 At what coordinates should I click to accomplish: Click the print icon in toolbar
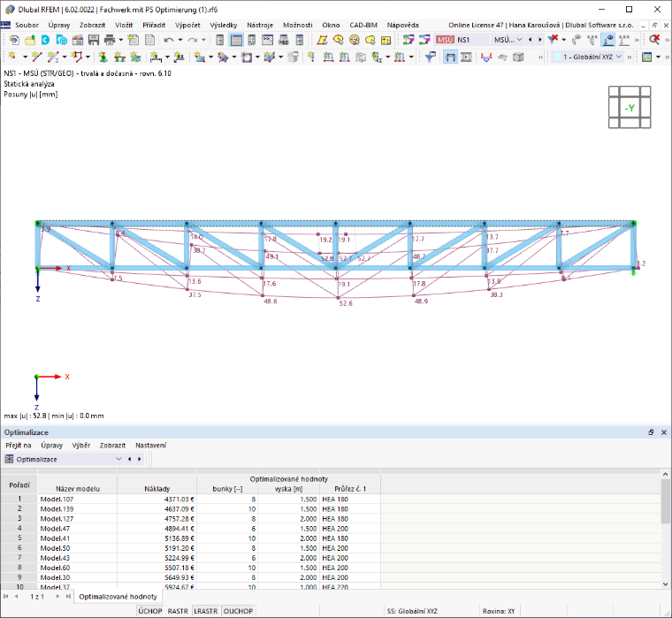pos(110,40)
